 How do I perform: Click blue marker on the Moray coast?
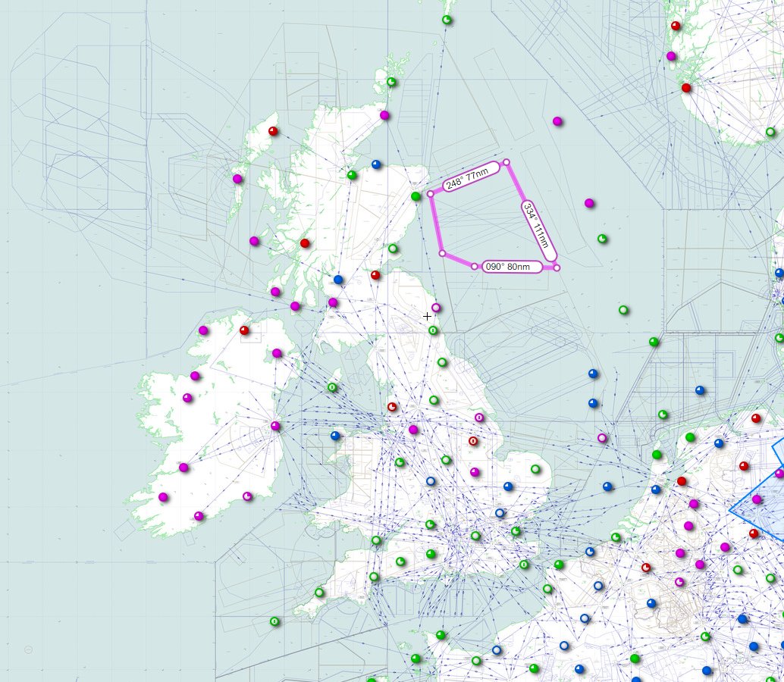pyautogui.click(x=376, y=164)
